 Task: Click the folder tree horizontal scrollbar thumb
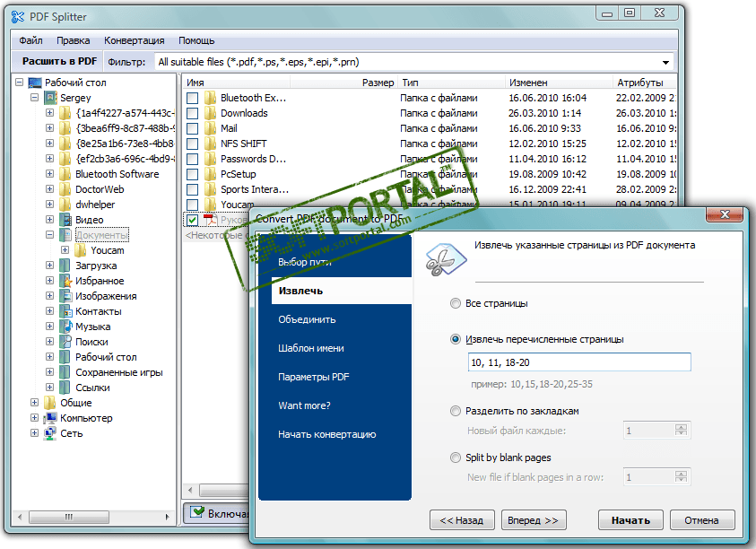click(x=69, y=517)
